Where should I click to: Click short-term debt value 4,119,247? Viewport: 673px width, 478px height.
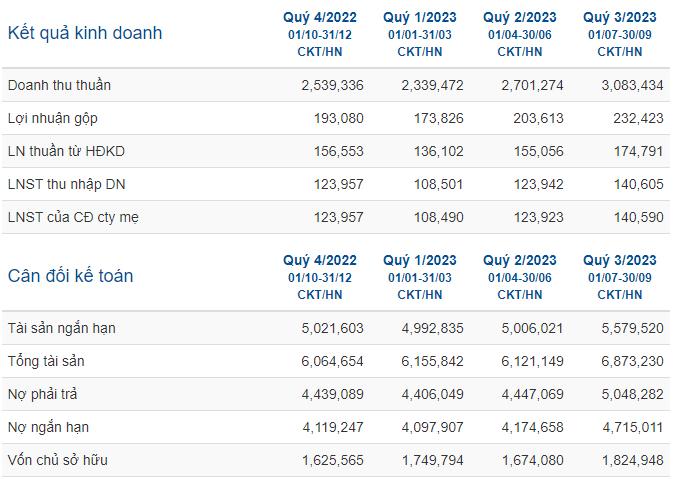(x=332, y=428)
